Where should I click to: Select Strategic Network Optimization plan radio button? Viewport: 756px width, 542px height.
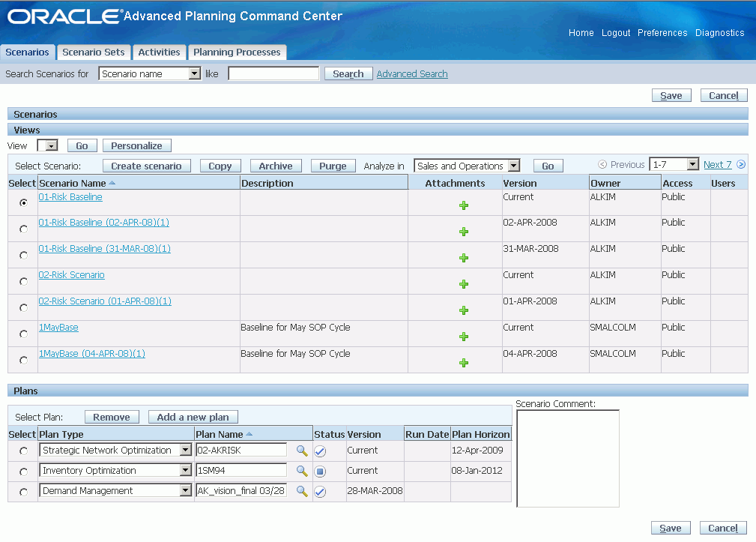click(23, 451)
